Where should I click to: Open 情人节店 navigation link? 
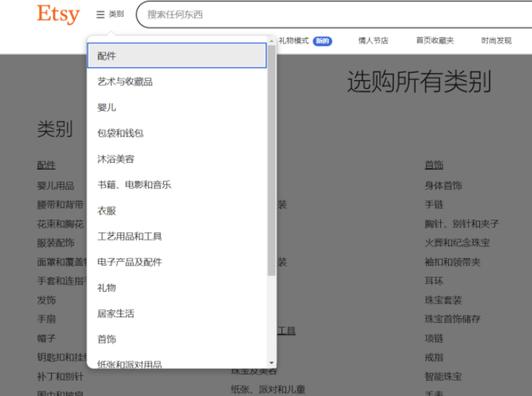(373, 40)
